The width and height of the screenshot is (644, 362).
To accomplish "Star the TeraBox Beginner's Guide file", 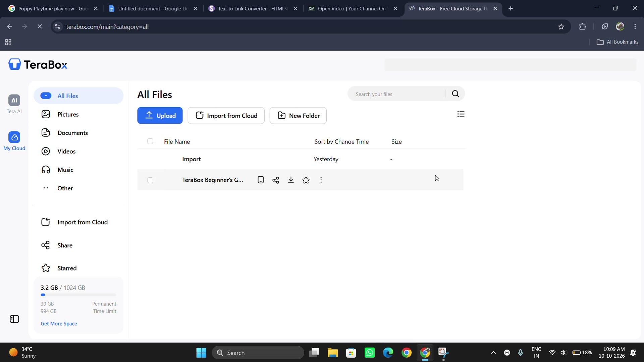I will pos(306,180).
